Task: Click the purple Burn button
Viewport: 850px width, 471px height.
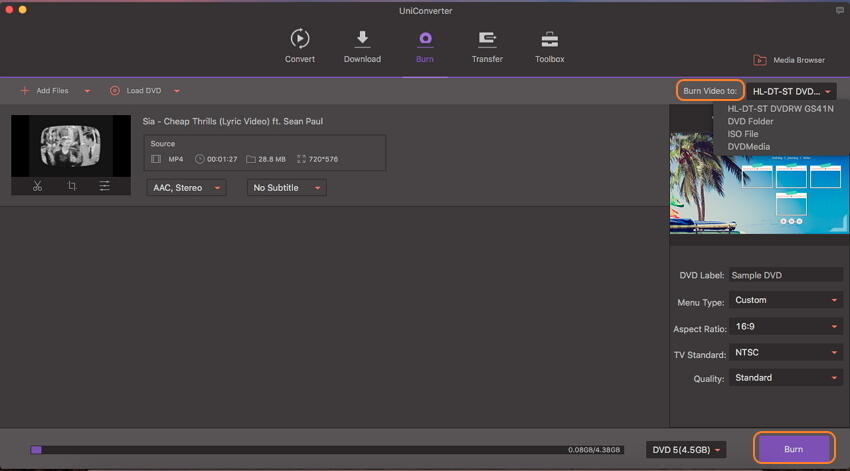Action: click(x=794, y=449)
